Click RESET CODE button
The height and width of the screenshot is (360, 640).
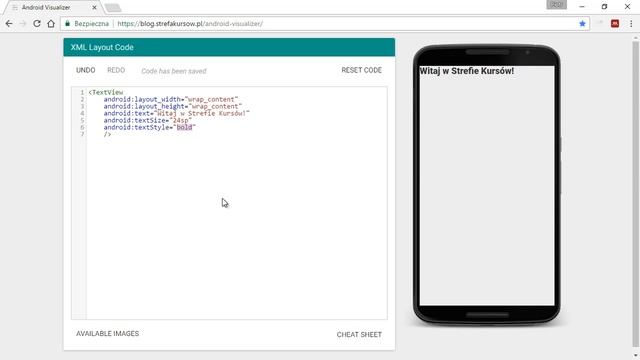(362, 70)
